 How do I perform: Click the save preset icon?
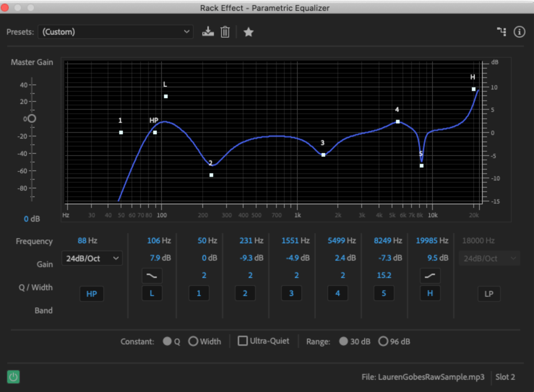(208, 32)
